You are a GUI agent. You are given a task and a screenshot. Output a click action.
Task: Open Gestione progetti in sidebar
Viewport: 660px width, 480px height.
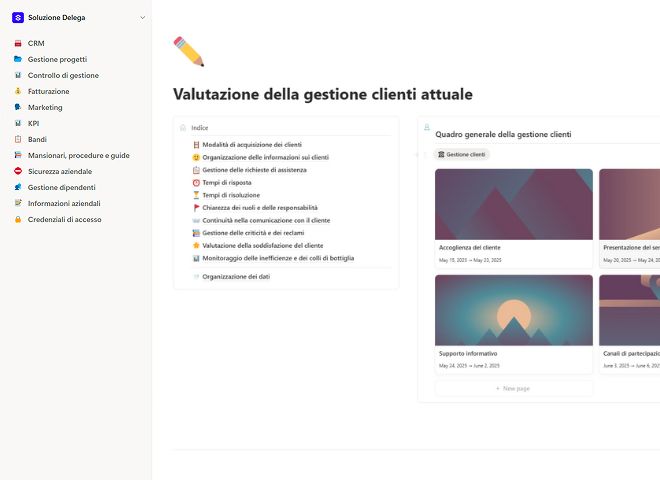pos(58,59)
